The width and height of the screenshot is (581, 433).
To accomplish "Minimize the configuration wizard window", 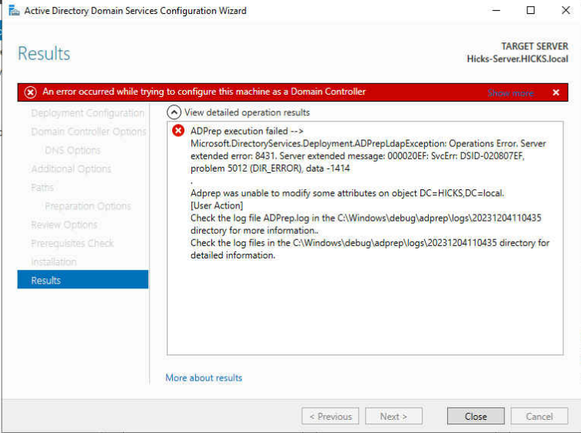I will [496, 10].
